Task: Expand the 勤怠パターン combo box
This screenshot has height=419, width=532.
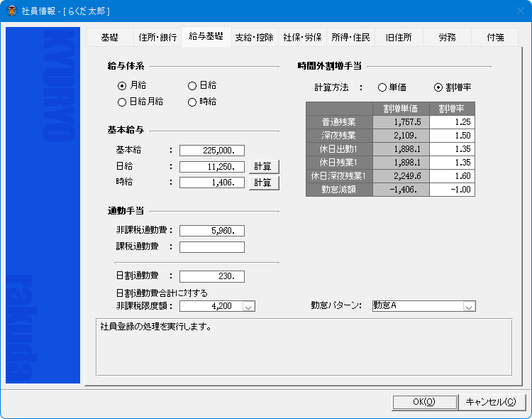Action: (x=469, y=307)
